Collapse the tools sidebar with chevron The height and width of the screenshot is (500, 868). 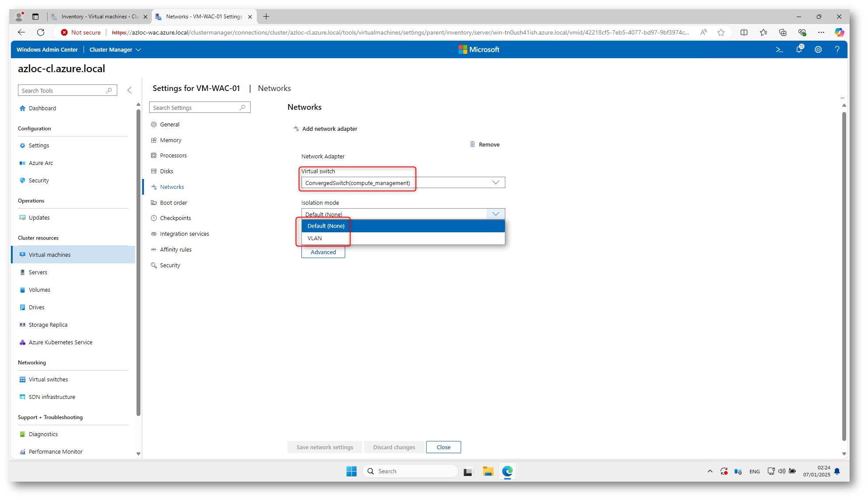[x=129, y=90]
